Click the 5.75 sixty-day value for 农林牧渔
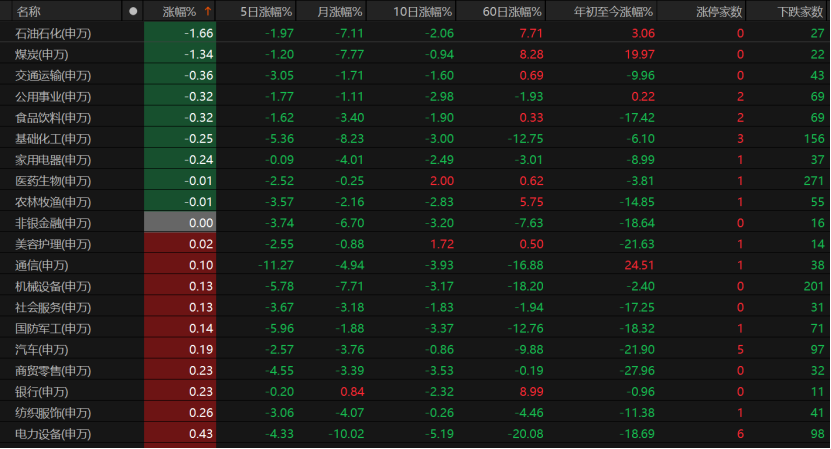The image size is (831, 449). pyautogui.click(x=531, y=202)
